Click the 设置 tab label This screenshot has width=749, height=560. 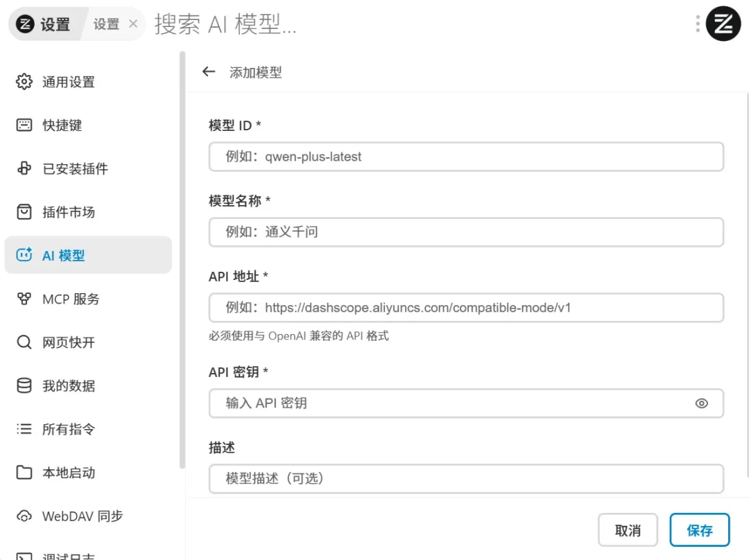coord(106,24)
